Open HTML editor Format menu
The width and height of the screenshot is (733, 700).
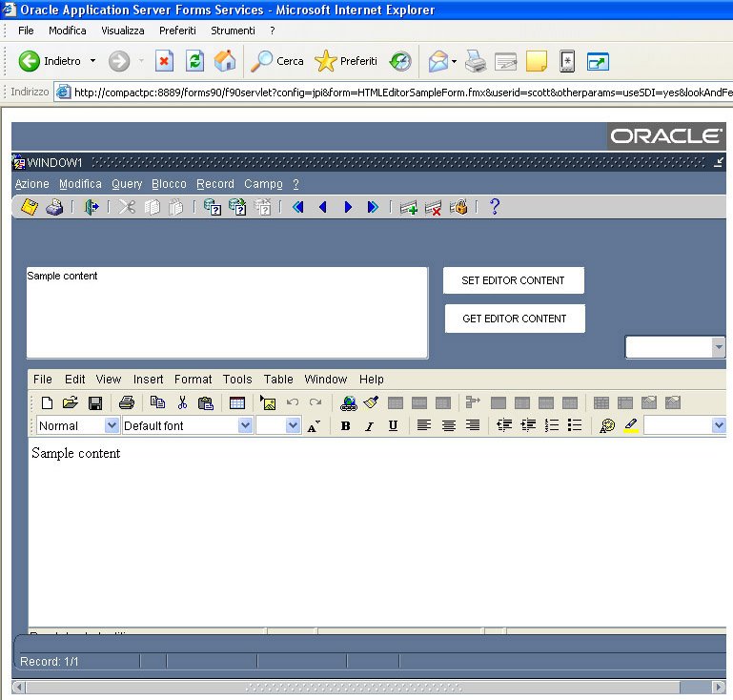coord(193,380)
